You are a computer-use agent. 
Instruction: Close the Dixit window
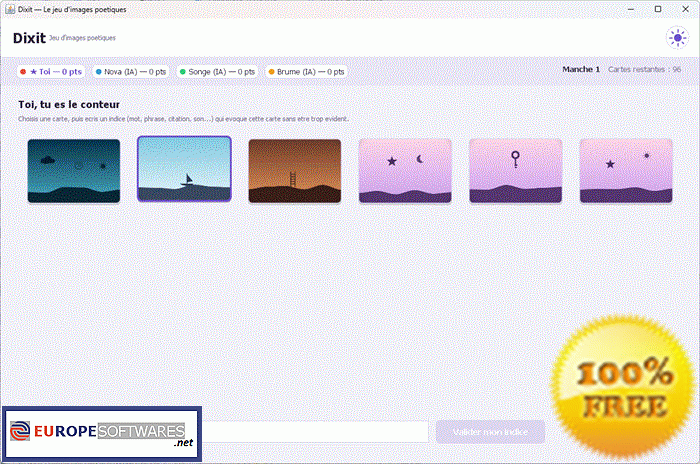(685, 9)
